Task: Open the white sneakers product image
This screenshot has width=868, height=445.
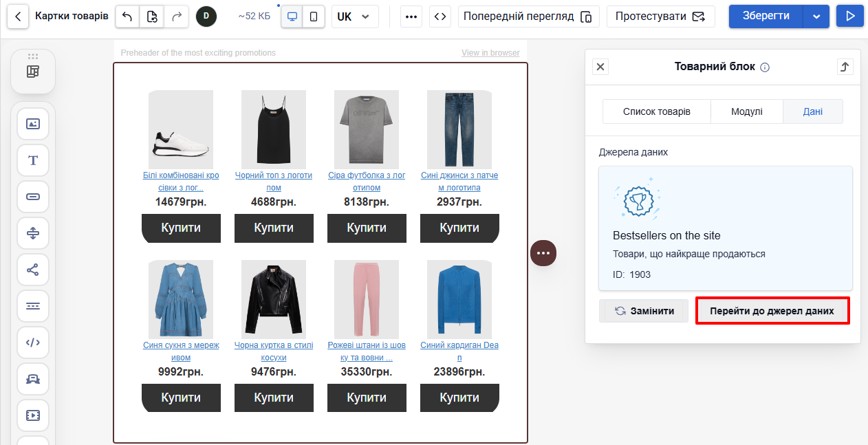Action: (x=181, y=129)
